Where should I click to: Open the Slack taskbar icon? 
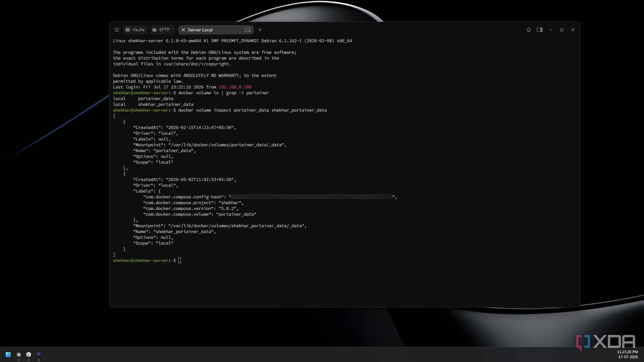[x=29, y=354]
